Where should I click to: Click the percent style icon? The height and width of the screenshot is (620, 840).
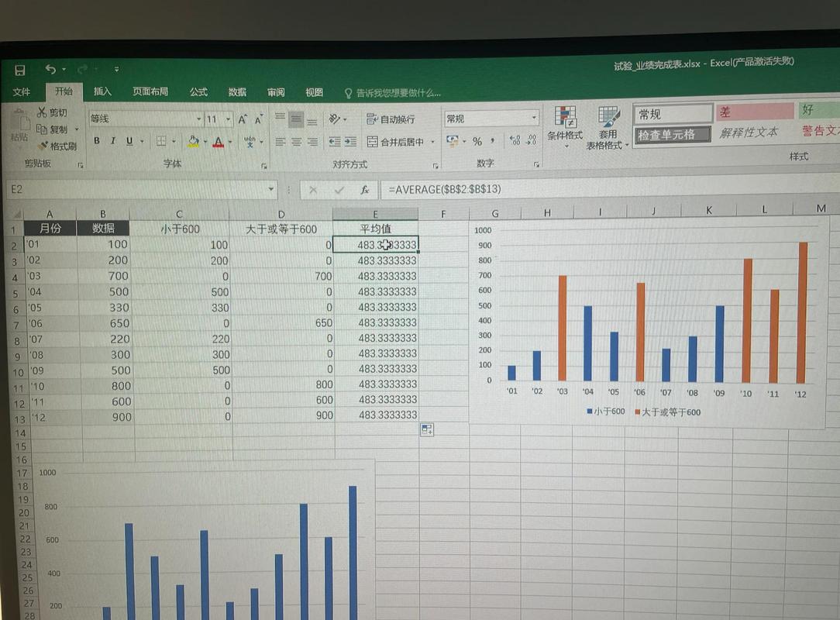477,142
